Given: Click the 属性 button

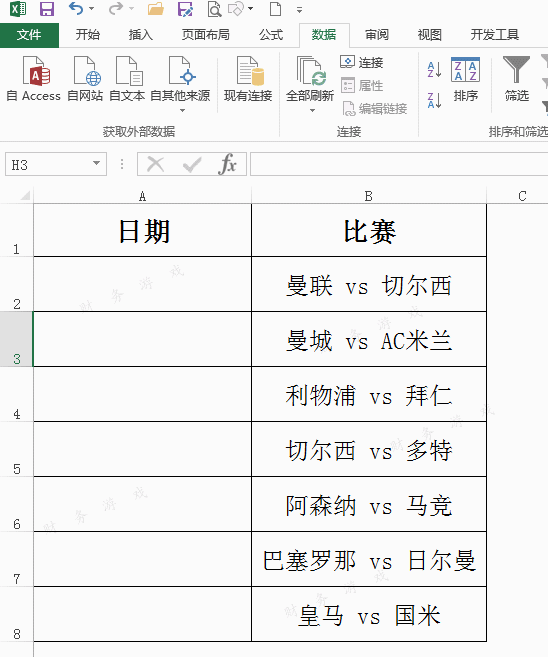Looking at the screenshot, I should click(362, 85).
